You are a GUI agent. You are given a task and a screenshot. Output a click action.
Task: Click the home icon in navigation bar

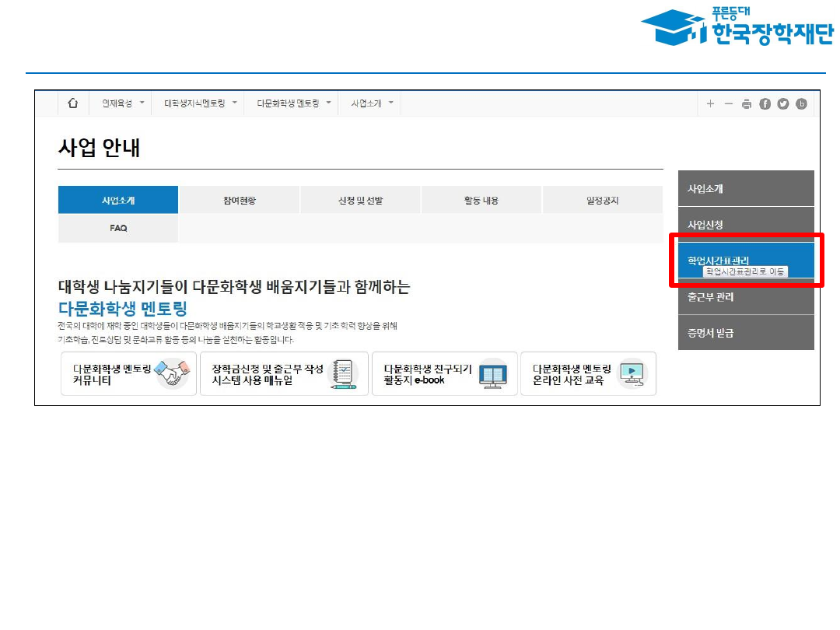(73, 103)
